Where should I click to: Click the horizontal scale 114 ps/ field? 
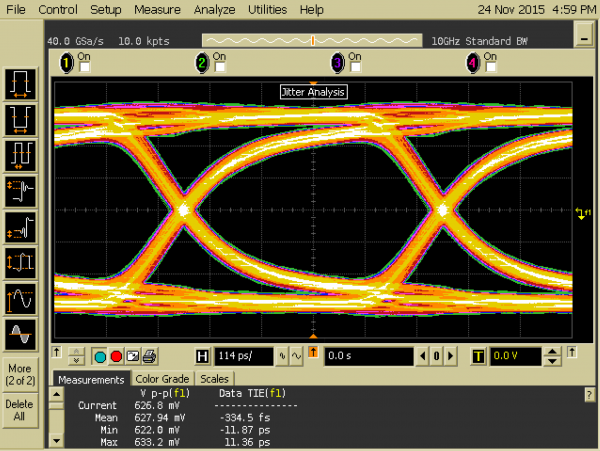click(243, 356)
